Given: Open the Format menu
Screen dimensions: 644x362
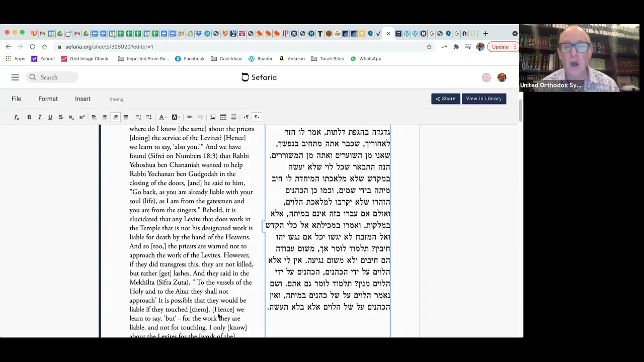Looking at the screenshot, I should tap(48, 99).
